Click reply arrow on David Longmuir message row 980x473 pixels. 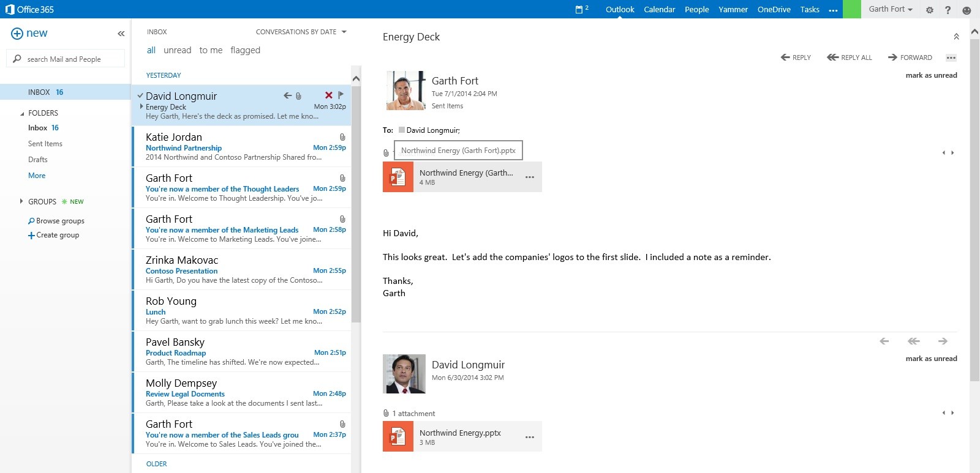point(287,95)
